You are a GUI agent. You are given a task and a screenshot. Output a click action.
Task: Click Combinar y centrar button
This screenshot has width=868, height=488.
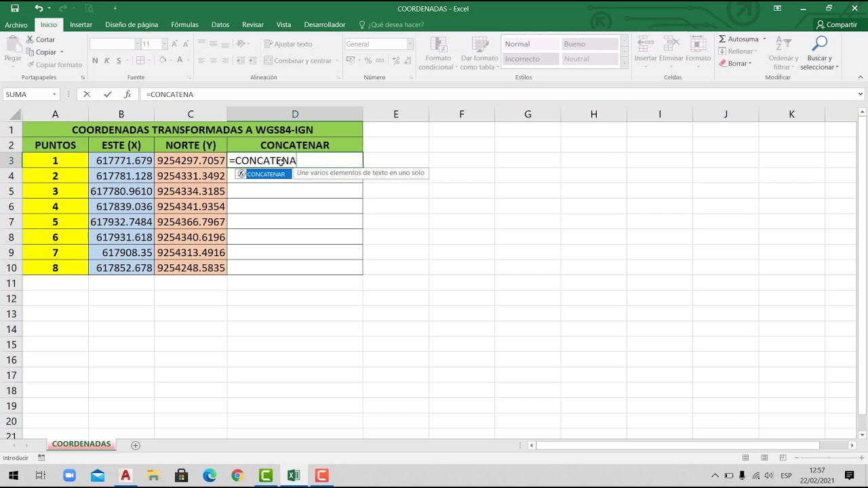coord(298,60)
